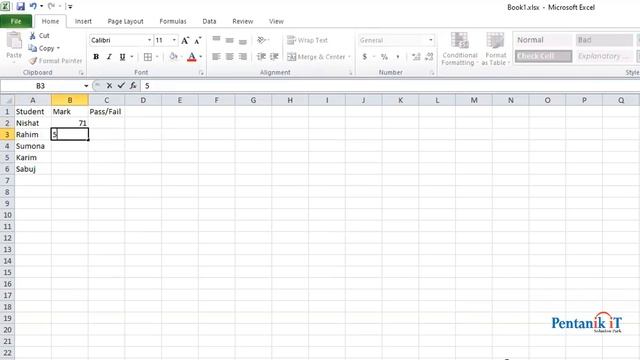Confirm cell entry with the checkmark
This screenshot has height=360, width=640.
121,86
